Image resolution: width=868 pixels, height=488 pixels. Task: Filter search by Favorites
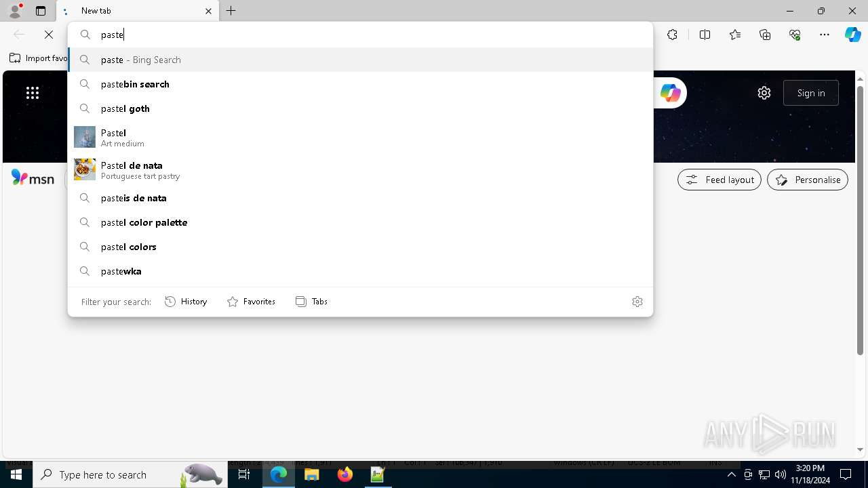(x=251, y=302)
